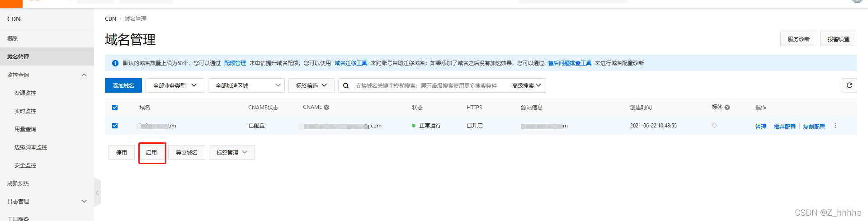This screenshot has width=868, height=221.
Task: Click the 启用 button
Action: click(151, 152)
